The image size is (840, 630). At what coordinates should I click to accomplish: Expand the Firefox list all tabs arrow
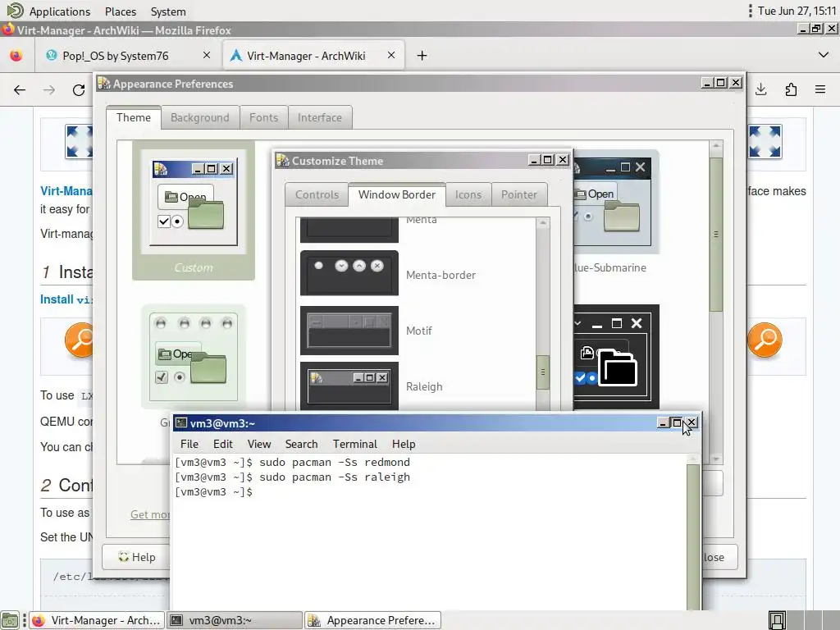pos(824,55)
